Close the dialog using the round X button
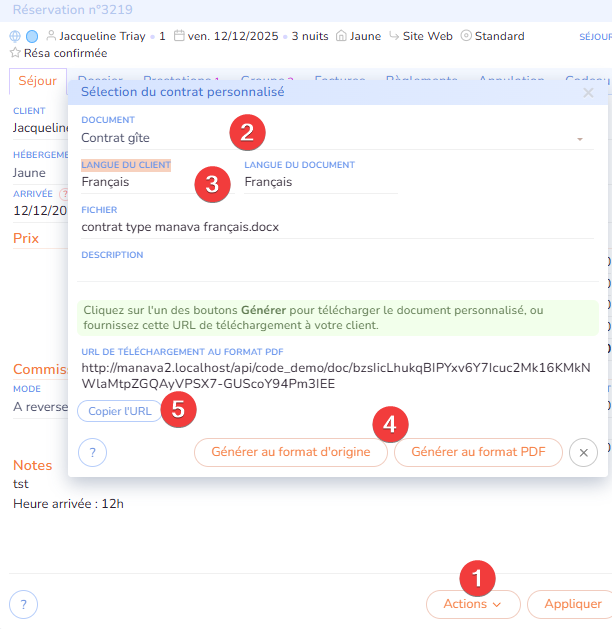 [583, 453]
